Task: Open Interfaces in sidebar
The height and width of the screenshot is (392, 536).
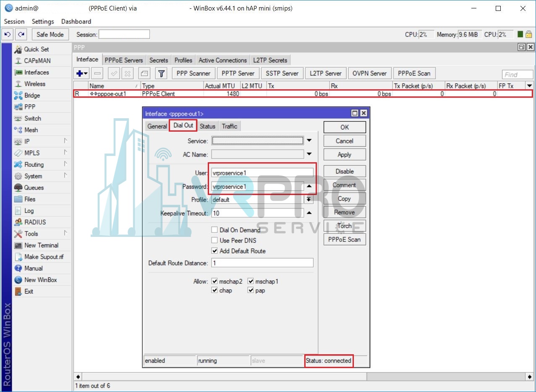Action: tap(37, 73)
